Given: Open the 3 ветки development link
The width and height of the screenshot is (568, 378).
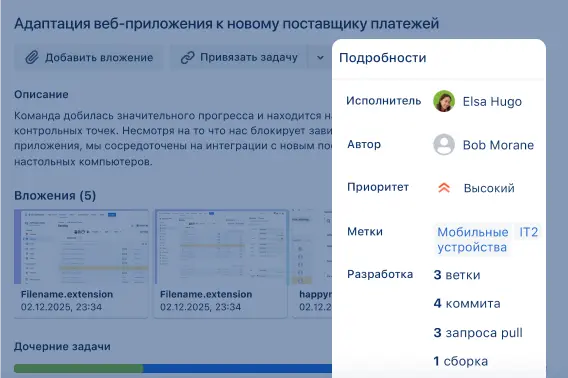Looking at the screenshot, I should coord(457,275).
